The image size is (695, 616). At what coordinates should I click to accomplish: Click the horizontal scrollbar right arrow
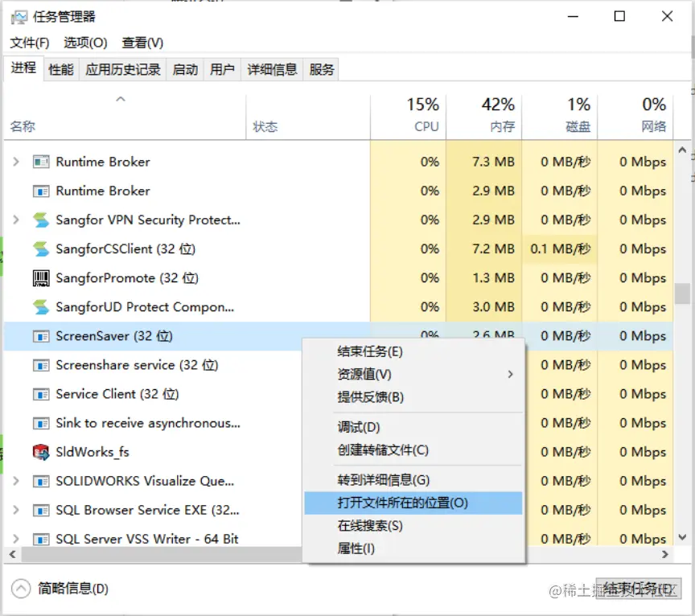point(665,554)
